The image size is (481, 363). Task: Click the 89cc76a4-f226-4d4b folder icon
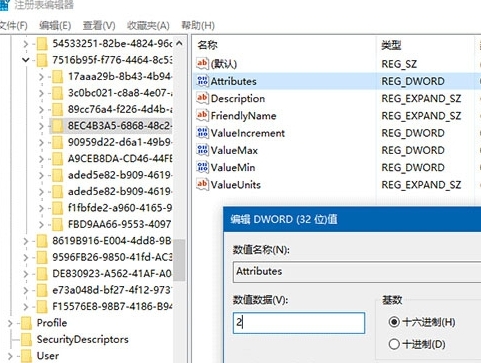tap(57, 109)
